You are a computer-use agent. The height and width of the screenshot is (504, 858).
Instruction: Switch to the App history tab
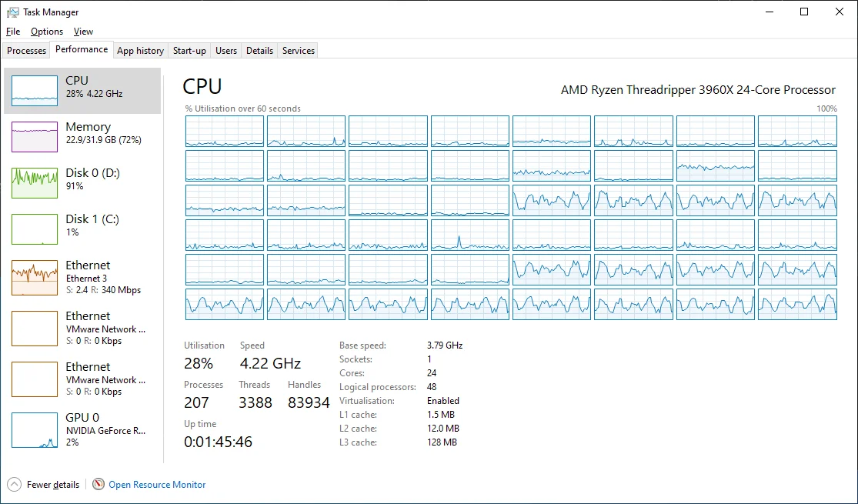tap(141, 50)
